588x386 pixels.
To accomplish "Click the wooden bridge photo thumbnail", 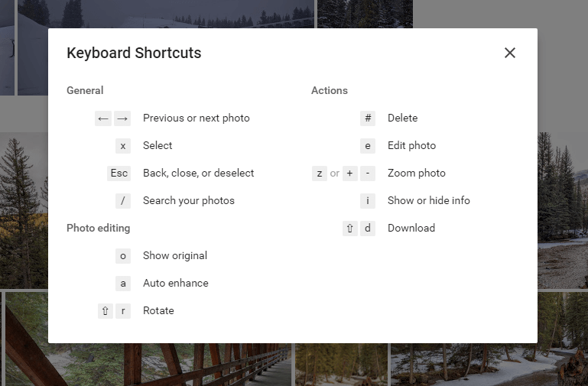I will click(x=150, y=365).
